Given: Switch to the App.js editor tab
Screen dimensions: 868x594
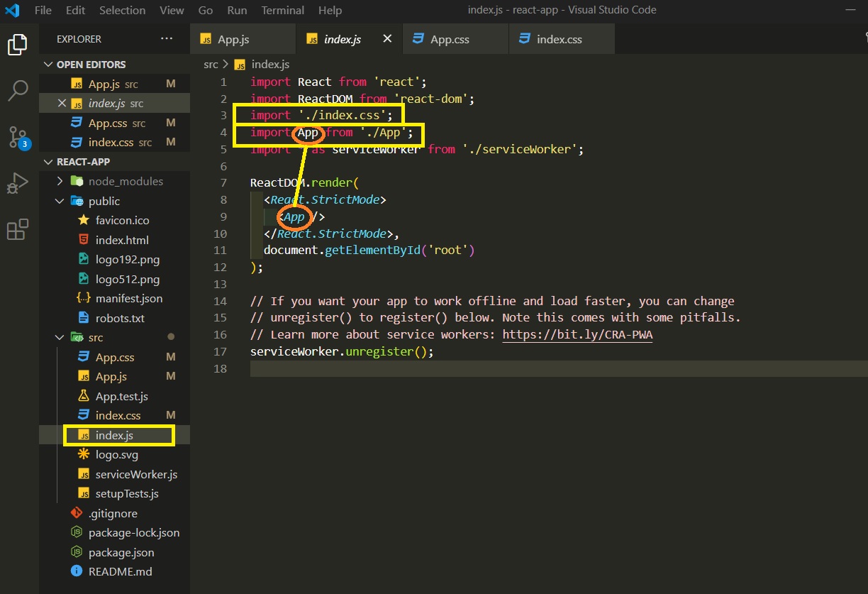Looking at the screenshot, I should click(243, 39).
